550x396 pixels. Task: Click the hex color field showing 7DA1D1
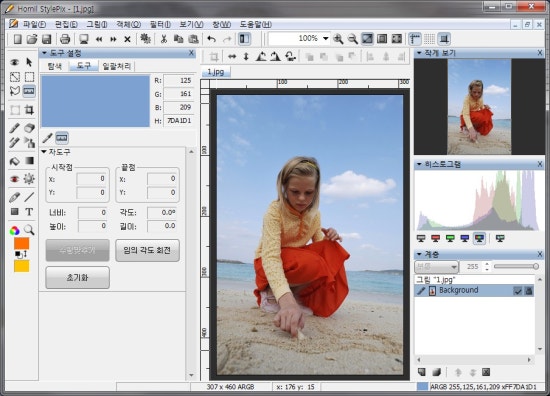pos(179,121)
